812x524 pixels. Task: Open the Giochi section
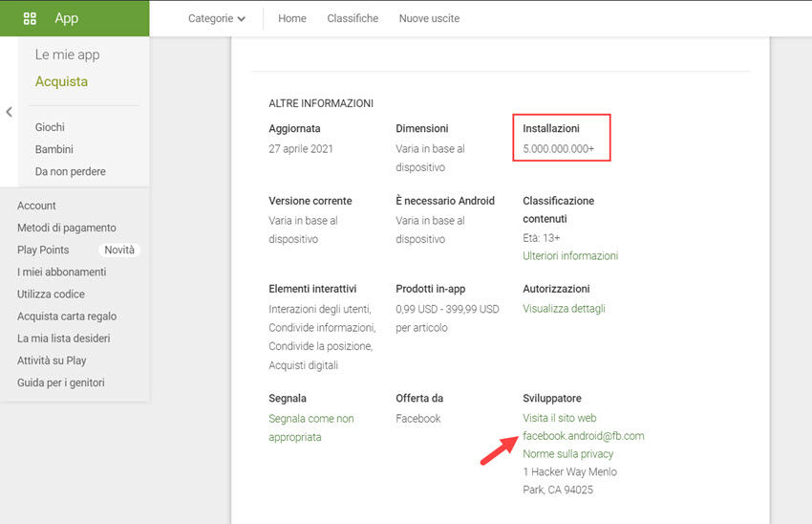pyautogui.click(x=50, y=127)
